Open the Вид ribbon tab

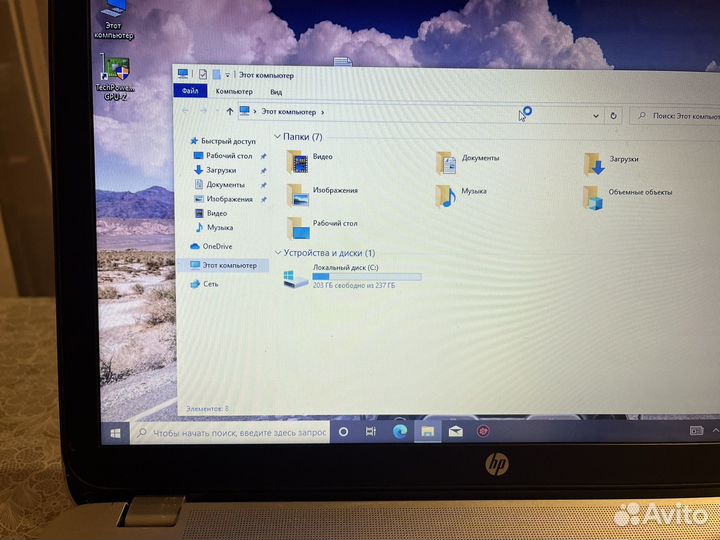276,92
